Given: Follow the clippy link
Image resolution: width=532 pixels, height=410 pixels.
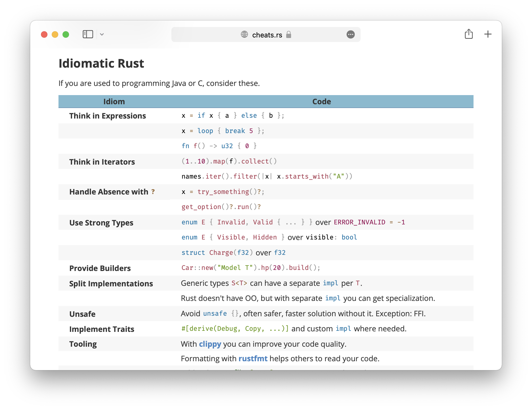Looking at the screenshot, I should (210, 344).
